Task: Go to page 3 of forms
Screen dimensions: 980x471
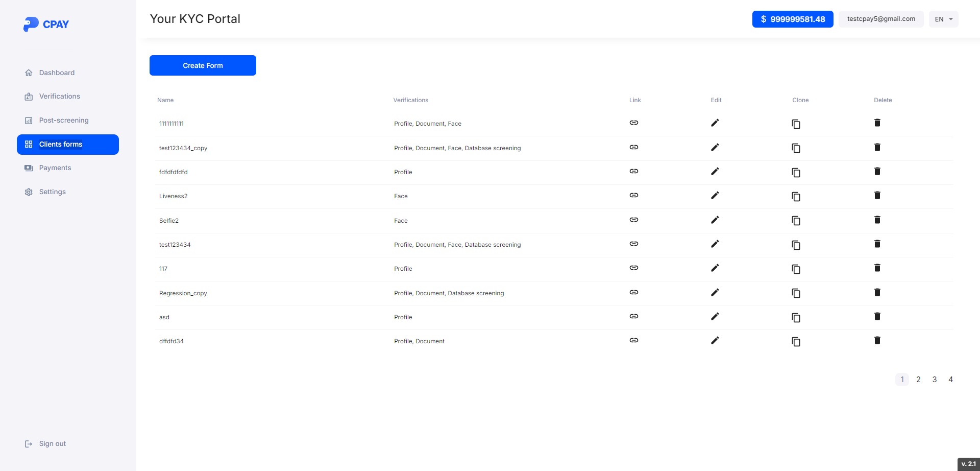Action: coord(934,380)
